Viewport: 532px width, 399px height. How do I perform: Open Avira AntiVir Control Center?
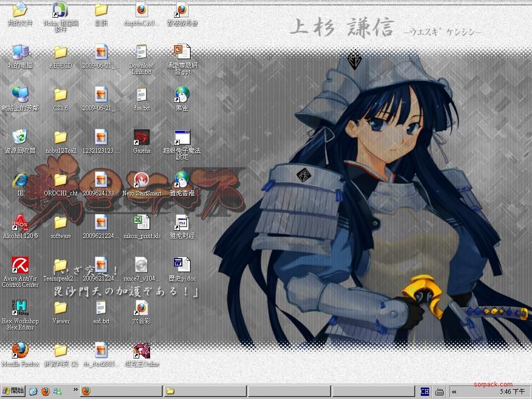click(20, 265)
